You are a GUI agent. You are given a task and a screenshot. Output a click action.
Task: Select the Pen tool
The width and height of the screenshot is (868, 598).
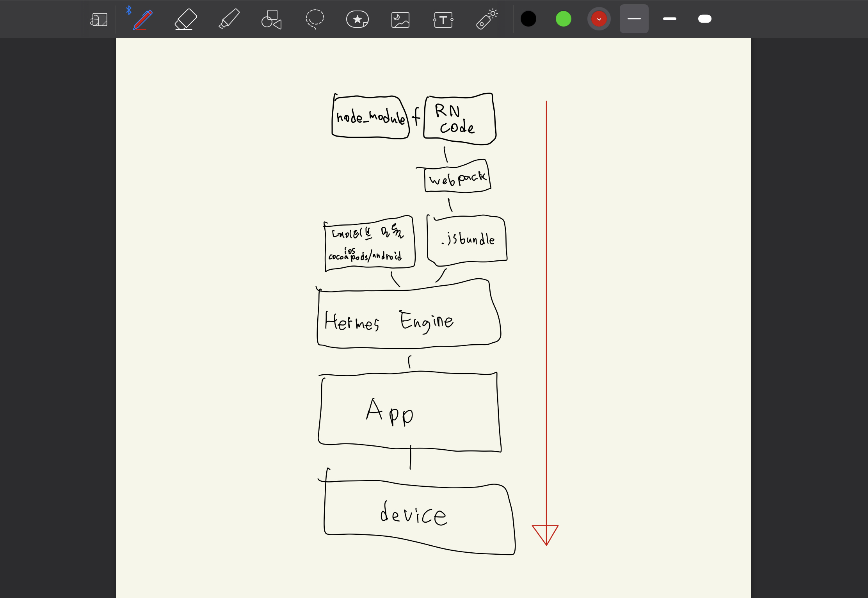(142, 19)
